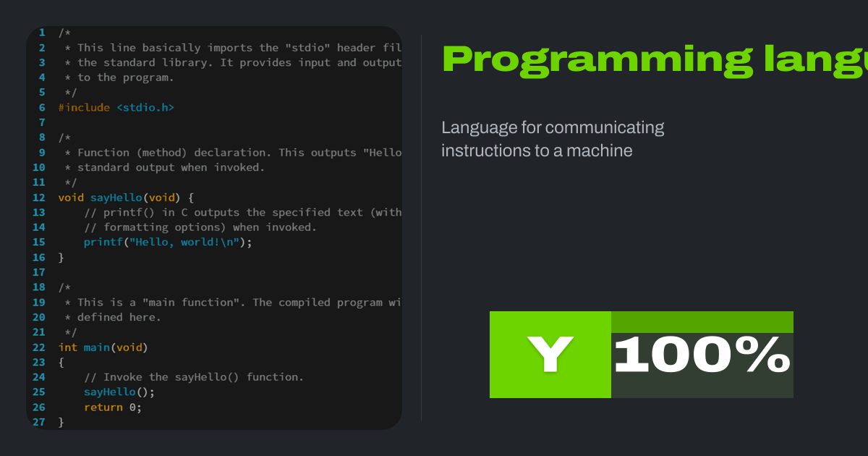Click line number 6 in gutter
Image resolution: width=868 pixels, height=456 pixels.
42,107
